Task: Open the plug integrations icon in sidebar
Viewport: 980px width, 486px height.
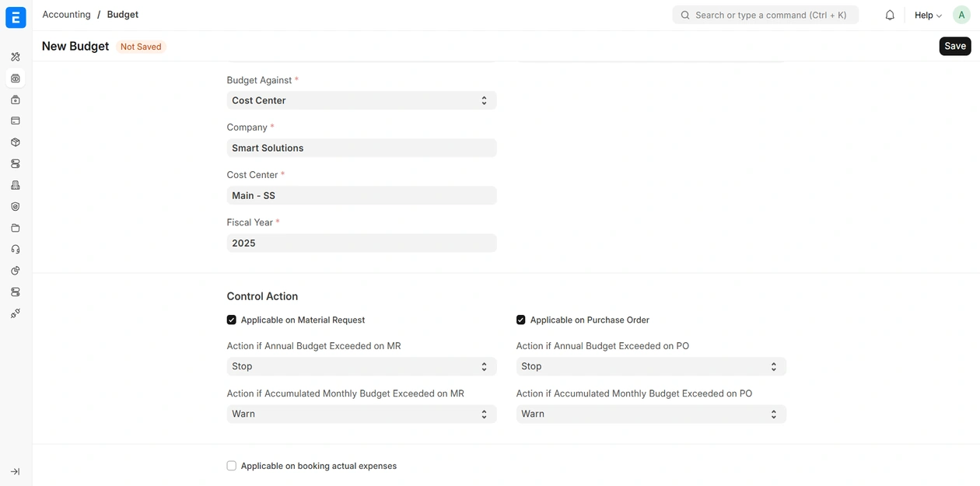Action: tap(16, 313)
